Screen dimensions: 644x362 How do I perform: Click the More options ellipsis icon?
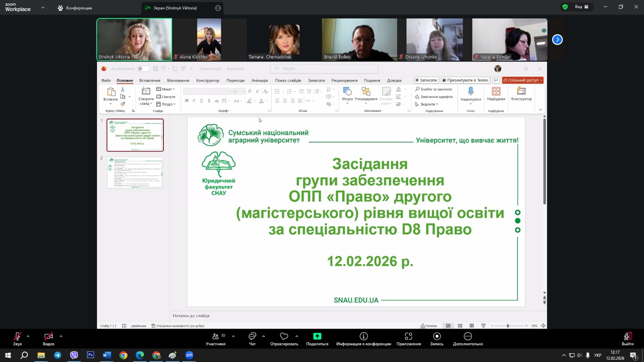(x=468, y=337)
